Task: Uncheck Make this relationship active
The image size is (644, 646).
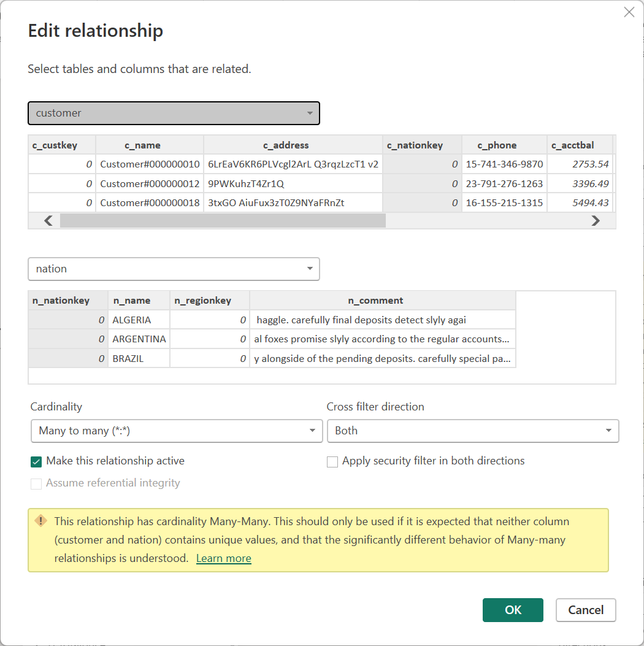Action: pos(36,461)
